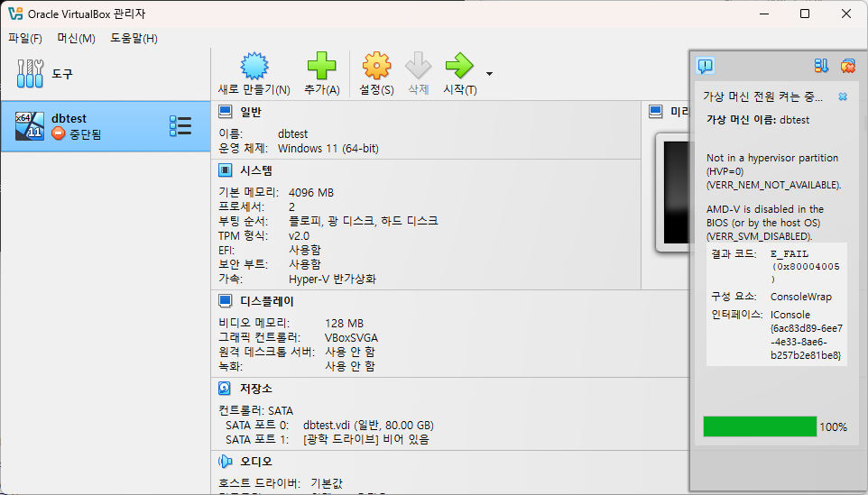Viewport: 868px width, 495px height.
Task: Select the dbtest machine name in the list
Action: (69, 118)
